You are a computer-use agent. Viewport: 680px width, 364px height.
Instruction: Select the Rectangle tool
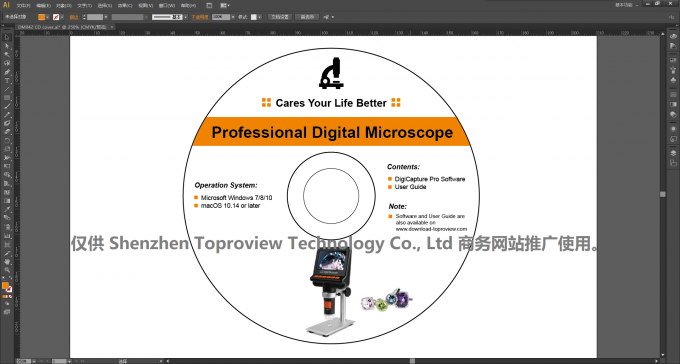coord(7,98)
